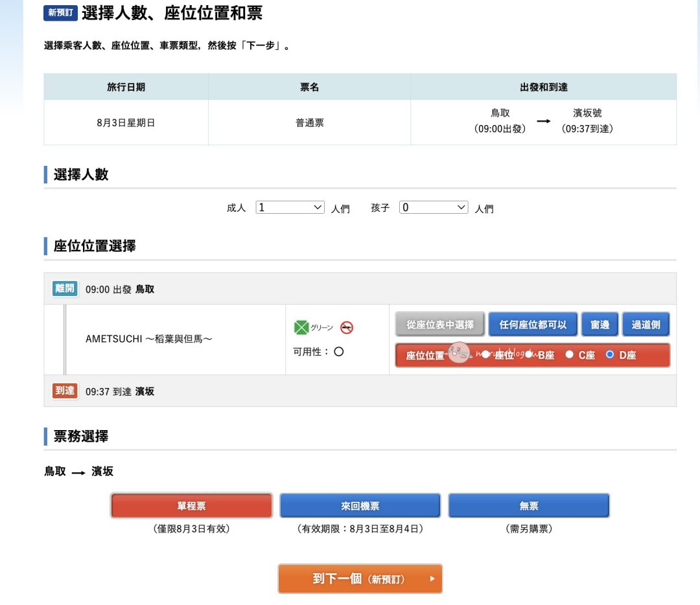Click the 票名 column header
This screenshot has width=700, height=605.
(309, 87)
